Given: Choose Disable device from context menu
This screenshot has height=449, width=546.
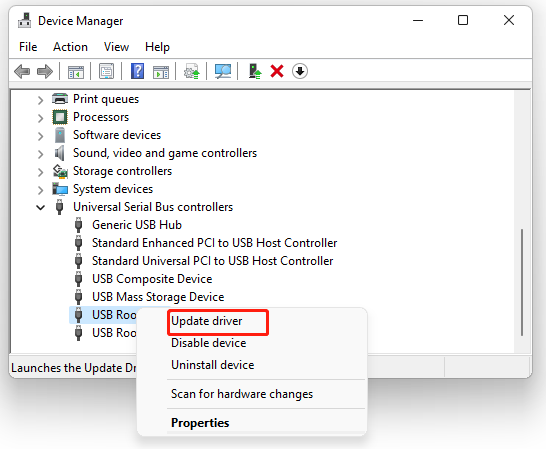Looking at the screenshot, I should point(209,343).
